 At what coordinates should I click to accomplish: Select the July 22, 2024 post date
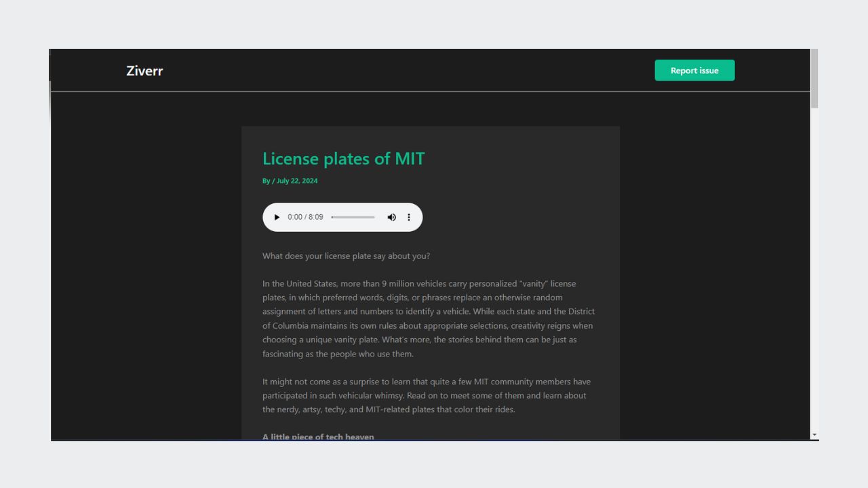(297, 181)
